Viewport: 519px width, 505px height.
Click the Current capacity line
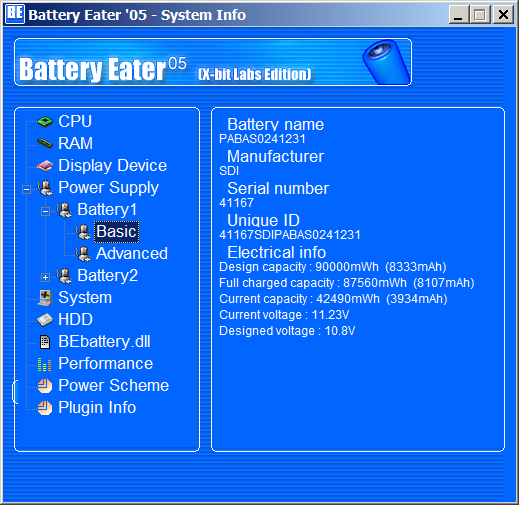333,299
